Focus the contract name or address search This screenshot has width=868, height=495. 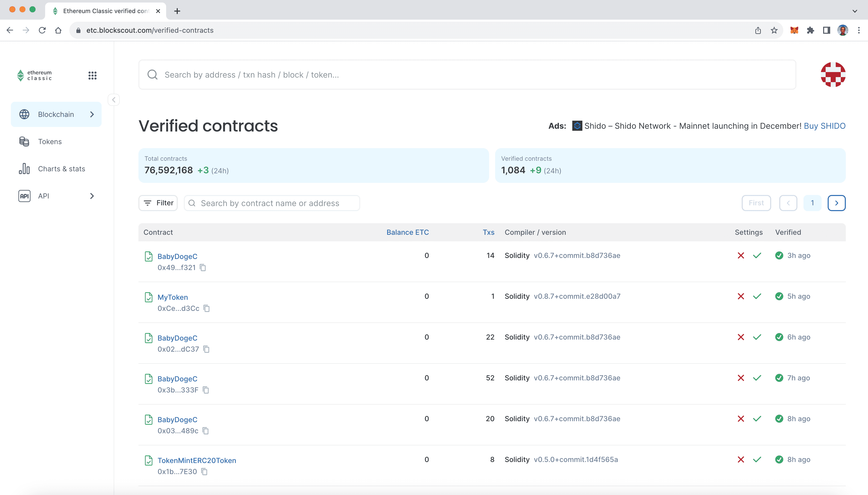pyautogui.click(x=272, y=203)
